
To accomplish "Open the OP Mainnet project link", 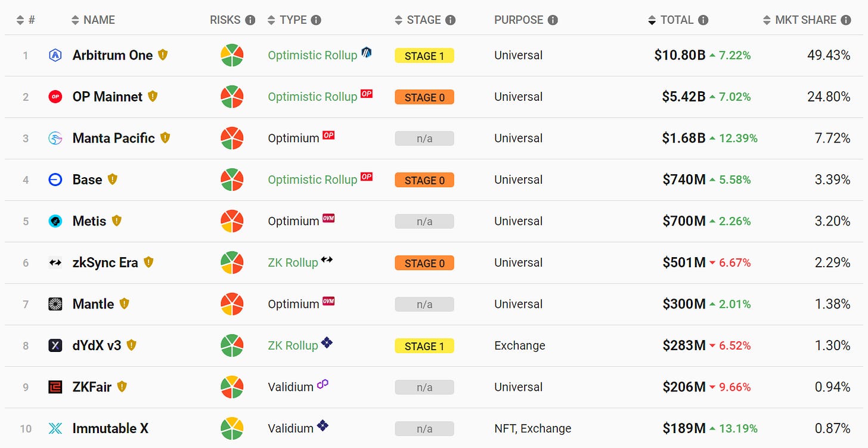I will 107,97.
